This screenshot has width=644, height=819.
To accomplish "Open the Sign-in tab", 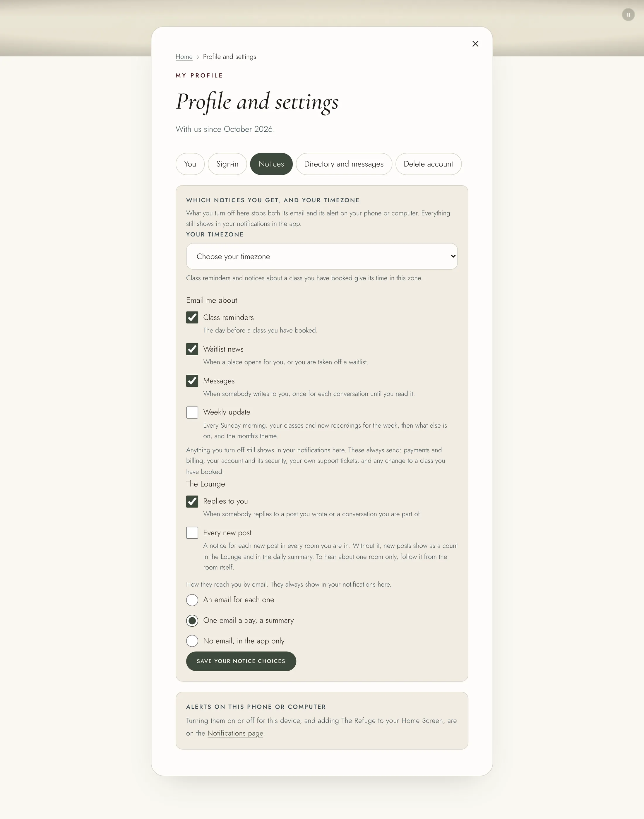I will point(227,164).
